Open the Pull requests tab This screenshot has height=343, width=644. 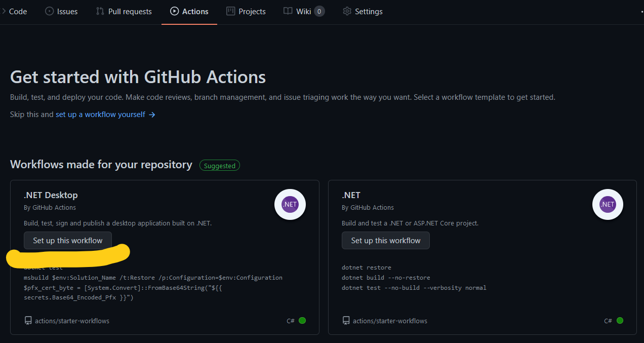tap(124, 11)
